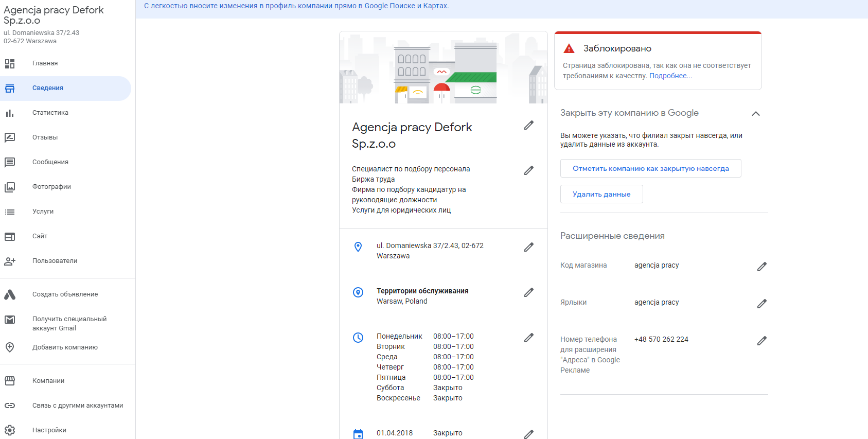The image size is (868, 439).
Task: Click Warsaw, Poland service area text
Action: pos(402,301)
